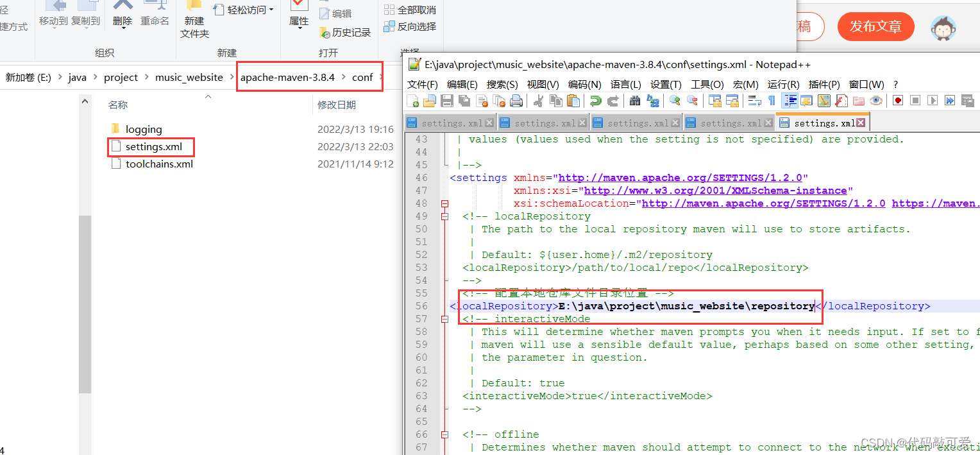This screenshot has width=980, height=455.
Task: Paste using the clipboard icon in Notepad++
Action: pos(573,101)
